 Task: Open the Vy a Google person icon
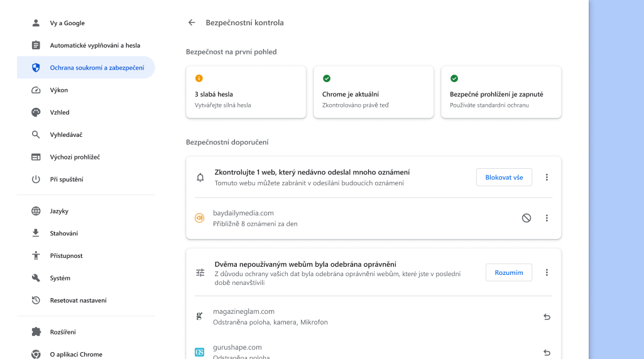(x=36, y=23)
